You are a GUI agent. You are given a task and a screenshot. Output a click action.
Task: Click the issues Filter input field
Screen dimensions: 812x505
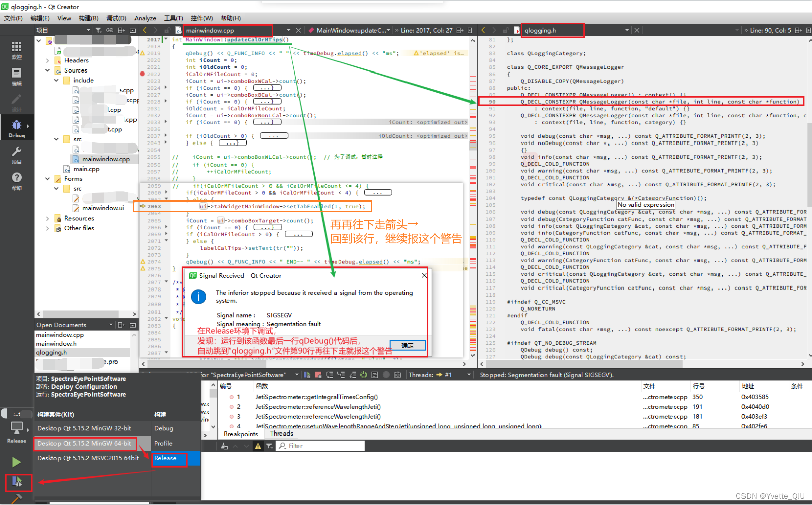[x=320, y=446]
